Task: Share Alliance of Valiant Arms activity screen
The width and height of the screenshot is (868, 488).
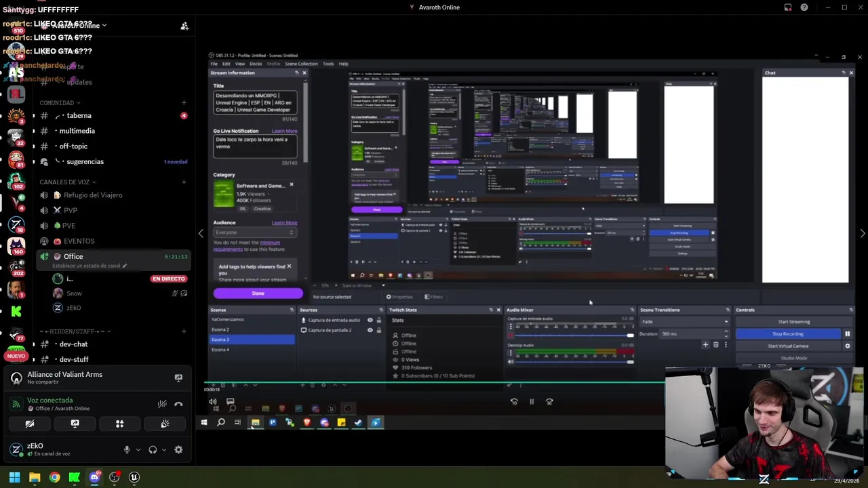Action: click(x=178, y=378)
